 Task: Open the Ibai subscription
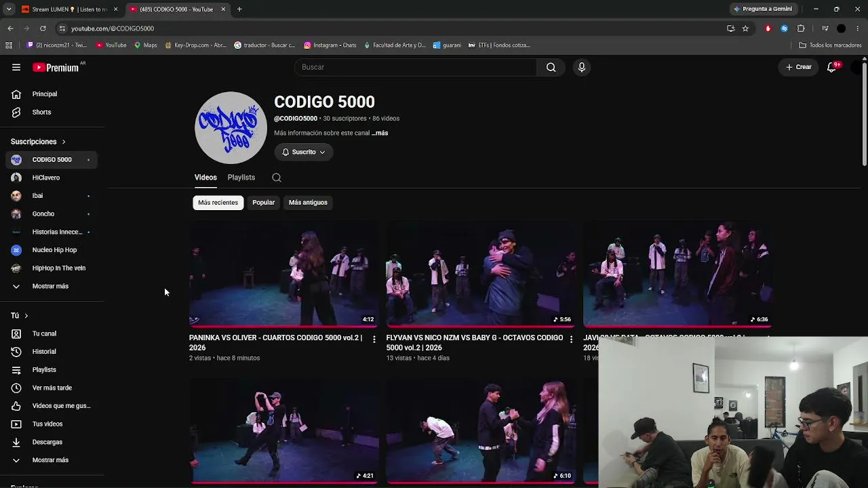(x=52, y=196)
